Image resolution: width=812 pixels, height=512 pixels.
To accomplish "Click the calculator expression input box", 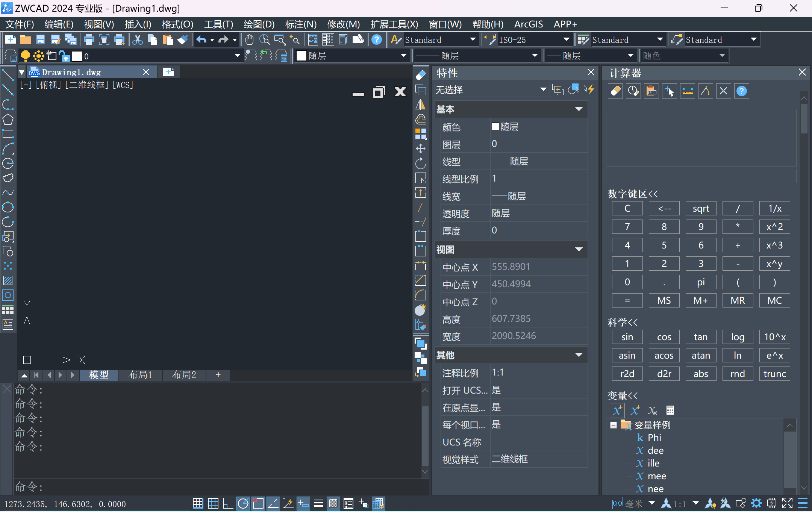I will [x=701, y=176].
